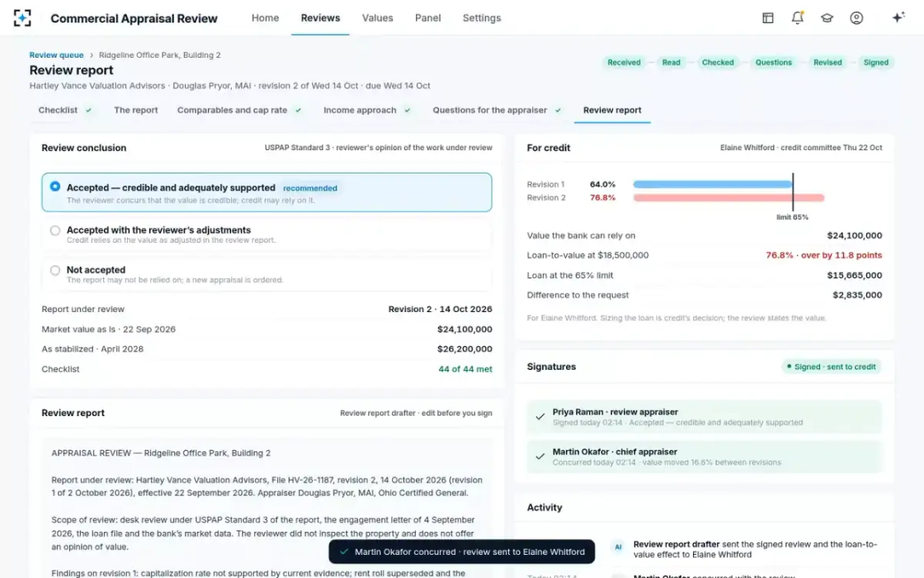Open the Settings tab
The image size is (924, 578).
(482, 18)
